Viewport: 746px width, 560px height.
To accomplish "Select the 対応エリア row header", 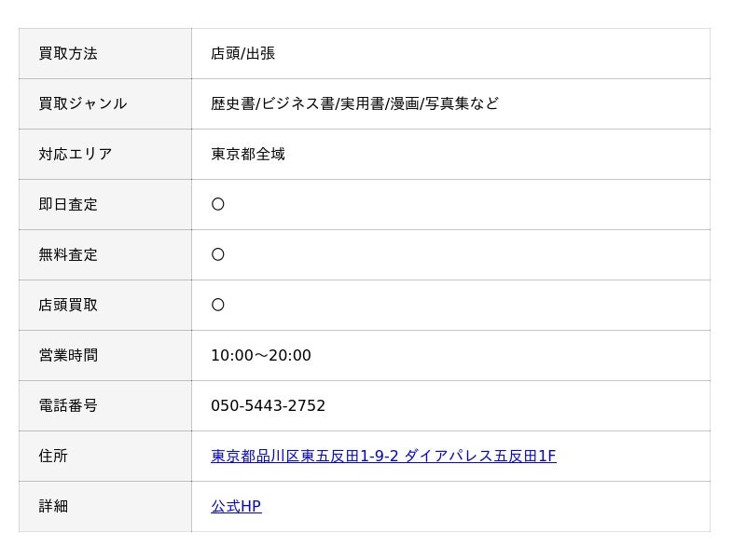I will 76,154.
